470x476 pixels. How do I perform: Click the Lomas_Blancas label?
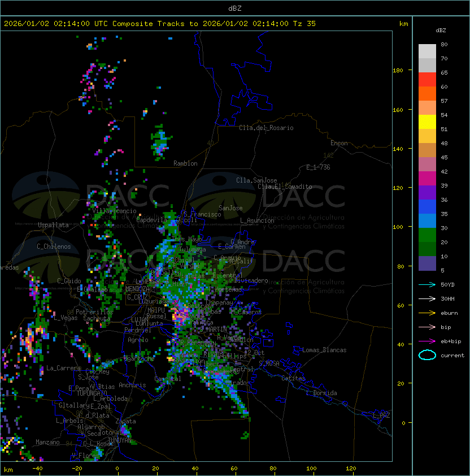(324, 350)
